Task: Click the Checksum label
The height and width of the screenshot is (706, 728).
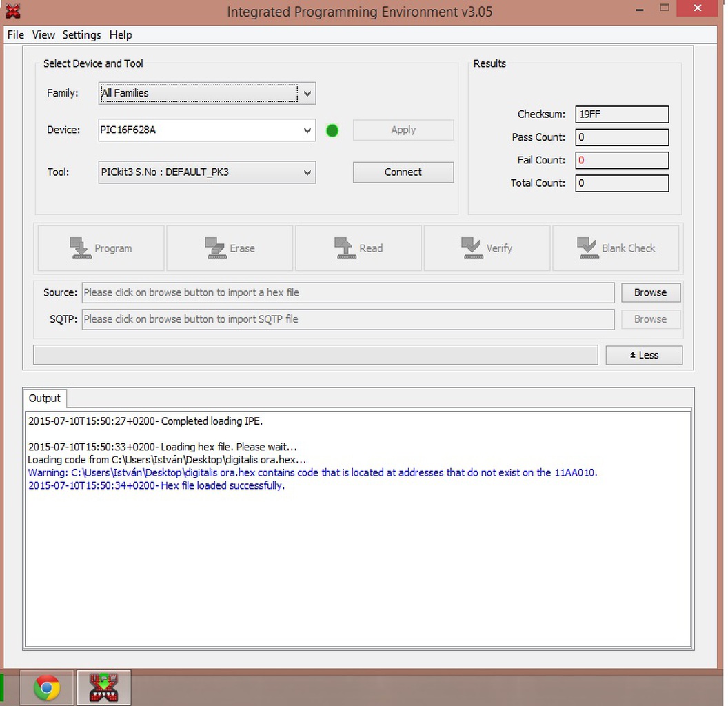Action: 541,114
